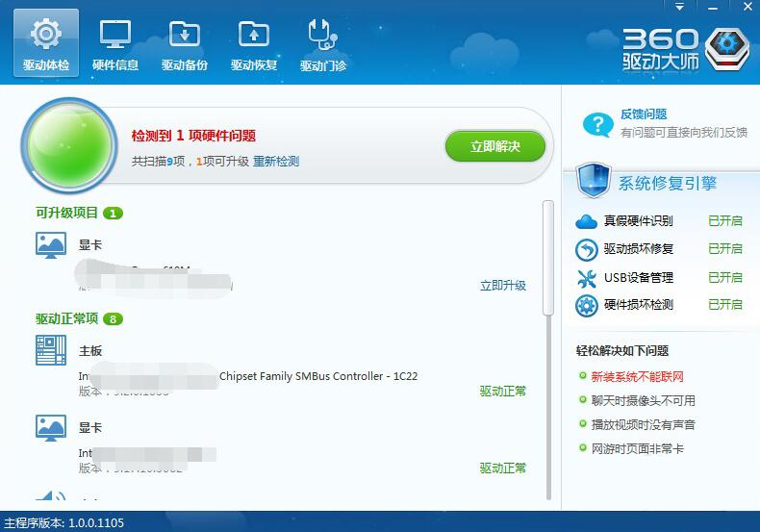The image size is (760, 532).
Task: Toggle 已开启 status for 硬件损坏检测
Action: pos(725,305)
